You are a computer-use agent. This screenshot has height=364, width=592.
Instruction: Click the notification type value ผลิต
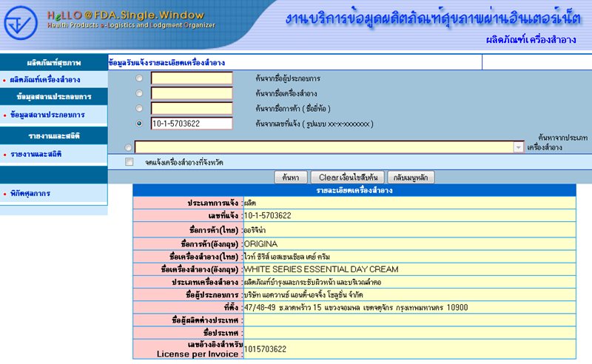(x=250, y=203)
